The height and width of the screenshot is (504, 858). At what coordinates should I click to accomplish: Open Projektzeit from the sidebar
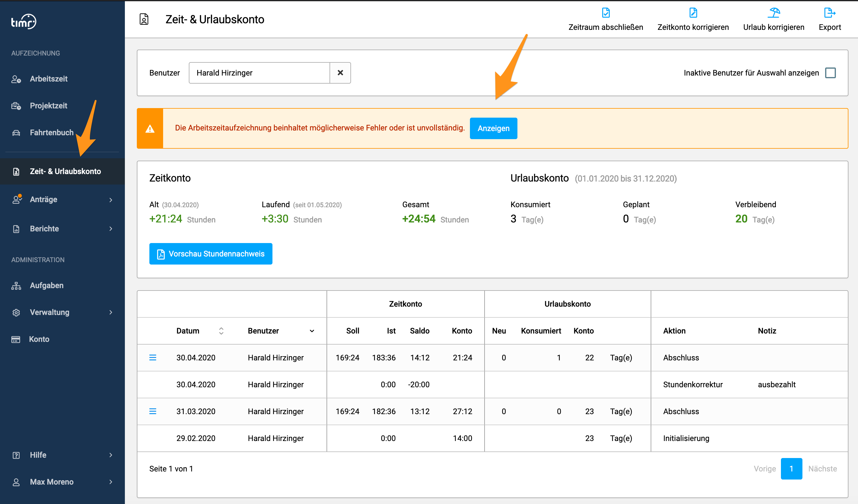(x=48, y=105)
